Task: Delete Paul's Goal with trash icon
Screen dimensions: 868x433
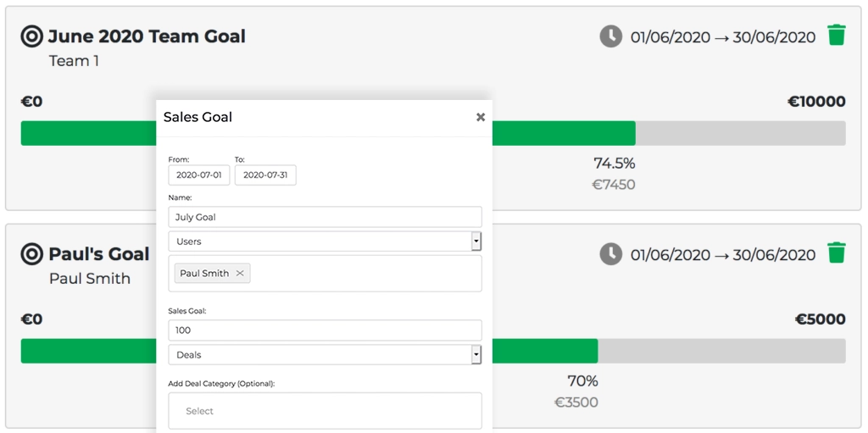Action: tap(837, 253)
